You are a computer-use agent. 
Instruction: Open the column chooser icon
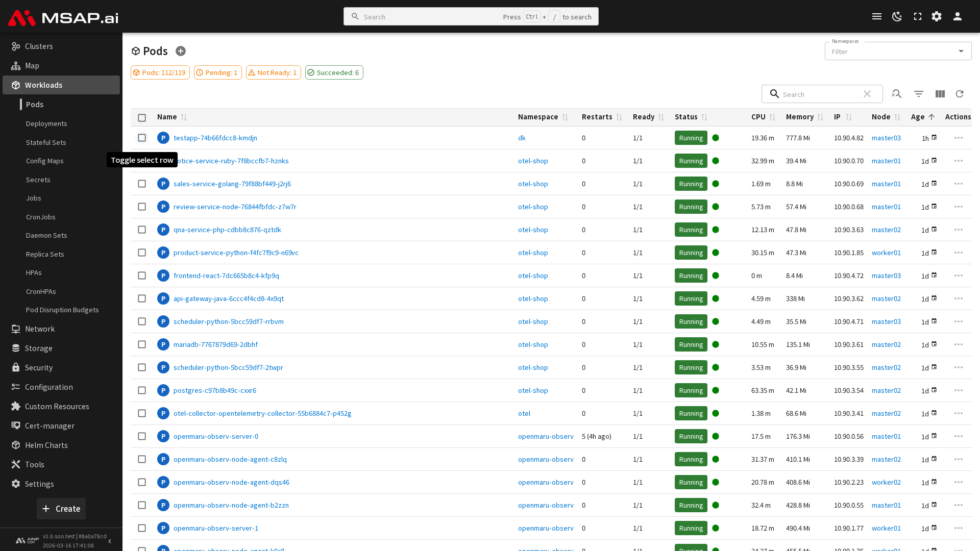click(940, 94)
